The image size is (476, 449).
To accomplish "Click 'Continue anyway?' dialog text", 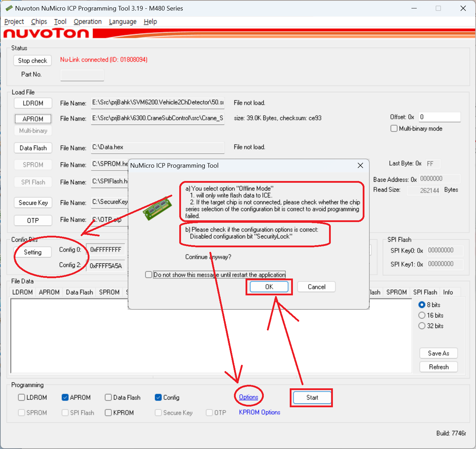I will [208, 257].
